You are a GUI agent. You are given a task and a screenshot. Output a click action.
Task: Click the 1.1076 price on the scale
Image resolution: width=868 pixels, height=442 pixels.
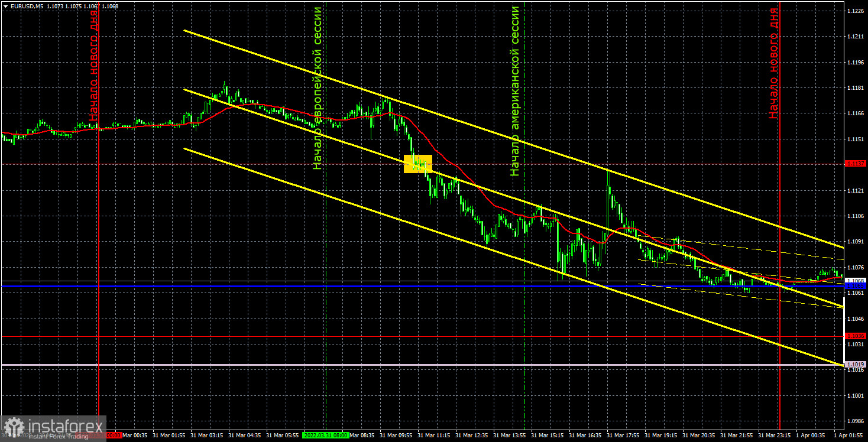pyautogui.click(x=855, y=267)
